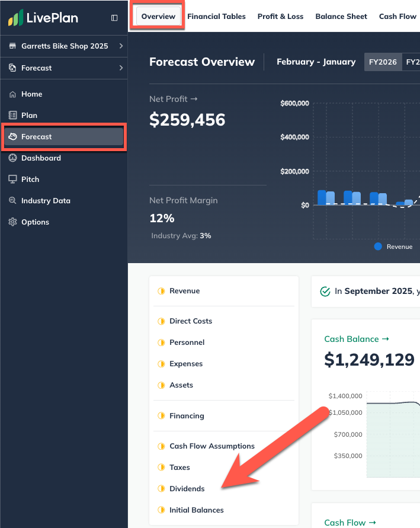This screenshot has height=528, width=420.
Task: Select the FY2026 fiscal year button
Action: (383, 61)
